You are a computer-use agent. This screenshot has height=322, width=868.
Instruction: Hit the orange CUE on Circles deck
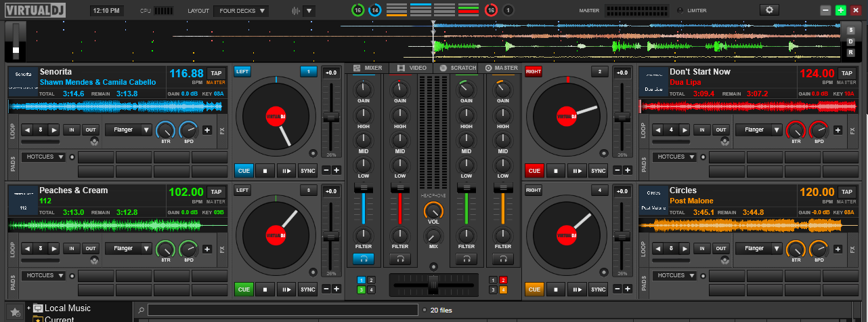pyautogui.click(x=535, y=289)
